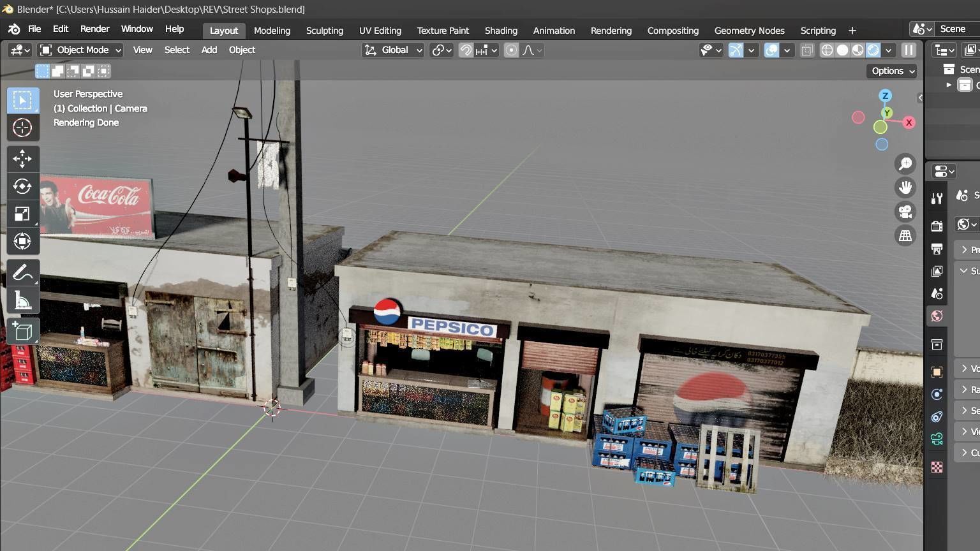
Task: Click the pan view hand icon
Action: [x=905, y=187]
